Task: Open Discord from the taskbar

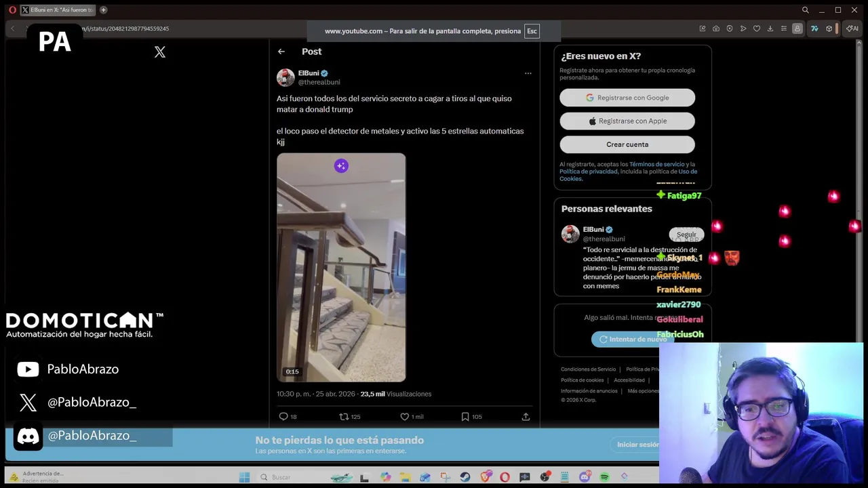Action: (x=585, y=477)
